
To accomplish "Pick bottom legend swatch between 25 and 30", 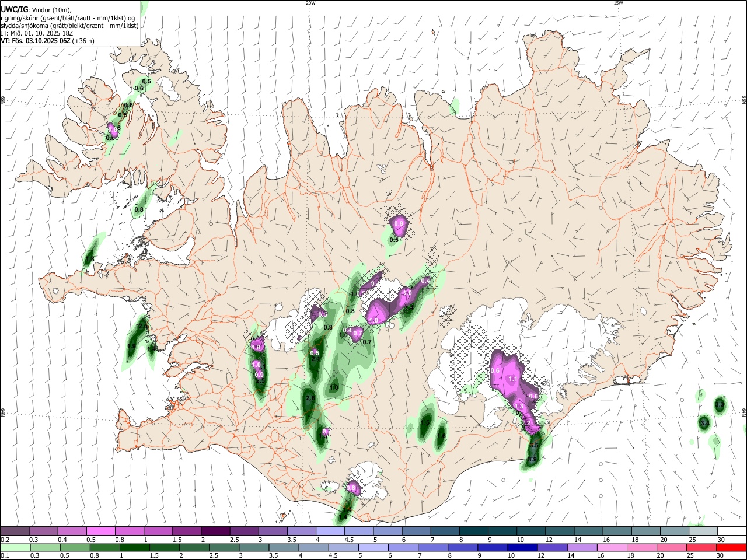I will tap(702, 548).
